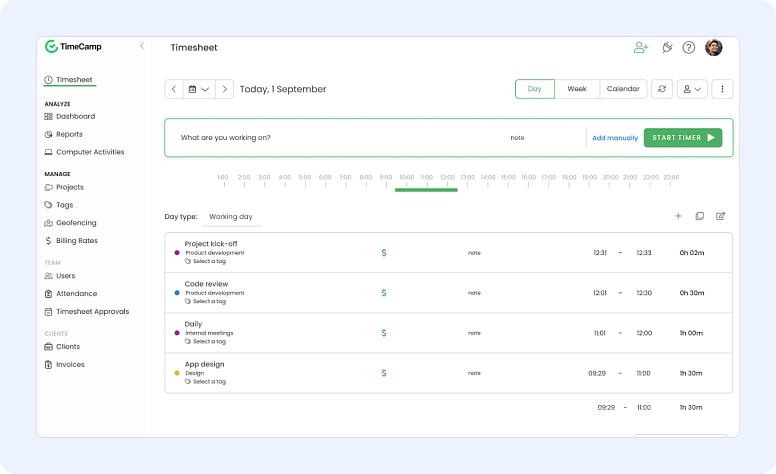Open the three-dot more options menu
Viewport: 776px width, 474px height.
[x=722, y=89]
